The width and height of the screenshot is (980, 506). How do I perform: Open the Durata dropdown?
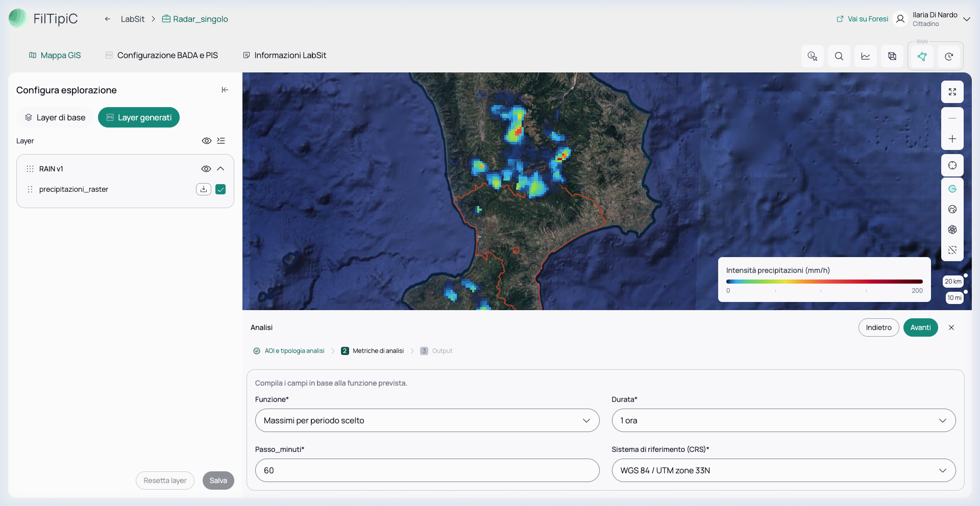pos(783,420)
